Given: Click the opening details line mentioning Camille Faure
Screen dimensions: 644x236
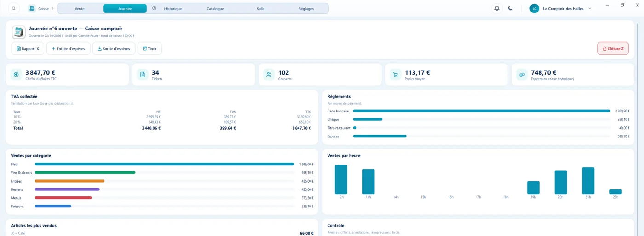Looking at the screenshot, I should pyautogui.click(x=81, y=35).
